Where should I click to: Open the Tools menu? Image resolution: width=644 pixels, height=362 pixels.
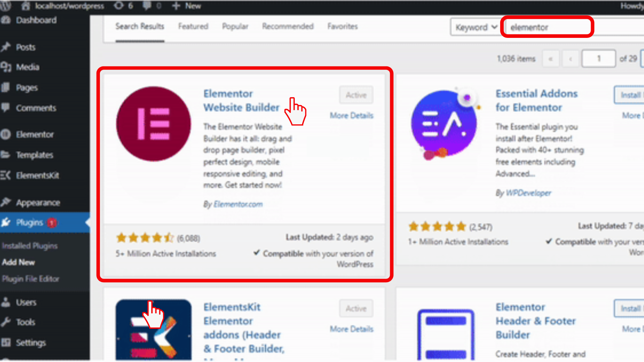click(25, 322)
